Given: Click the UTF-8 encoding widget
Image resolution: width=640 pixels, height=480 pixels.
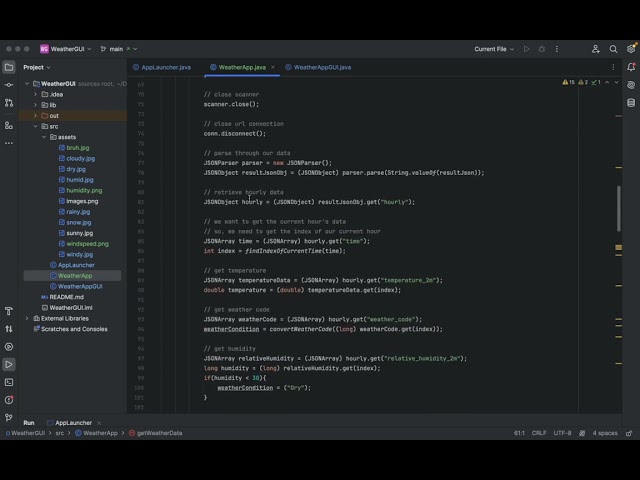Looking at the screenshot, I should point(562,433).
